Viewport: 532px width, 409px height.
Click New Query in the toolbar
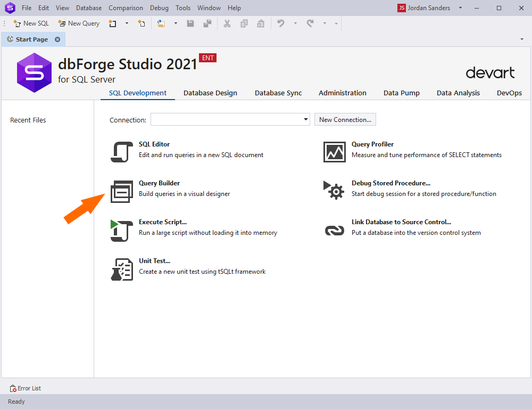click(79, 23)
